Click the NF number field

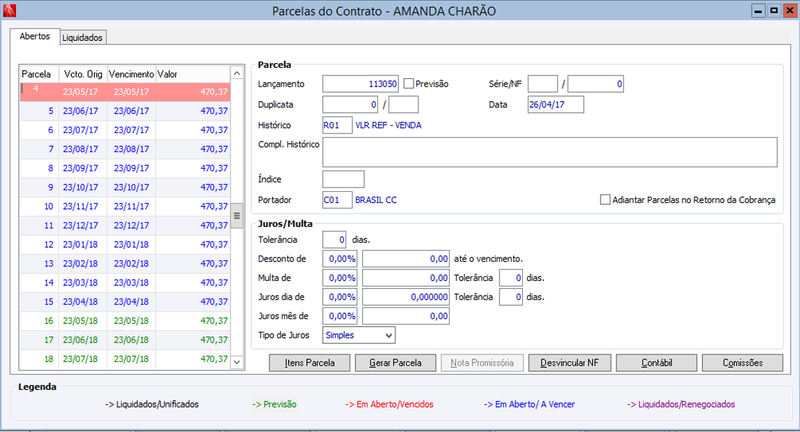point(596,84)
